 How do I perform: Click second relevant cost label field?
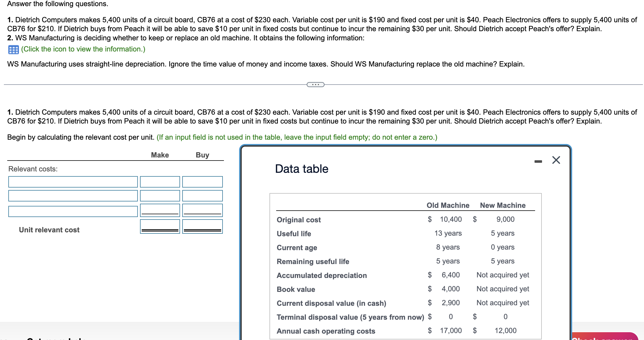click(73, 196)
